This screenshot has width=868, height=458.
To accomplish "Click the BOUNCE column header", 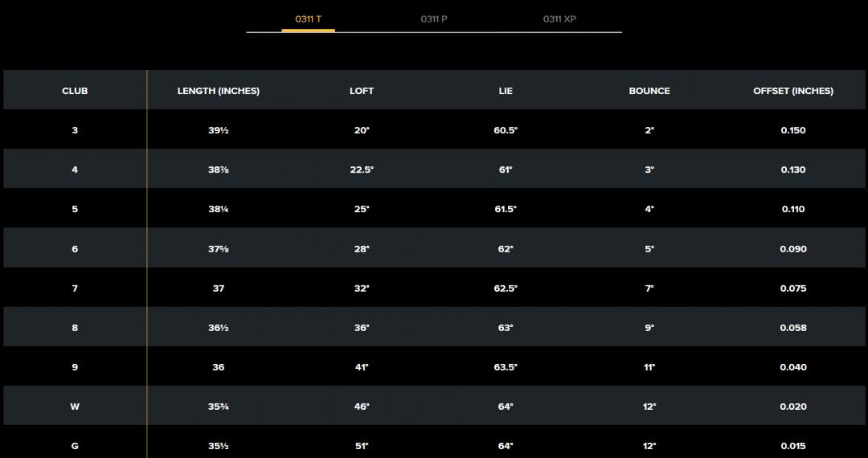I will tap(649, 91).
